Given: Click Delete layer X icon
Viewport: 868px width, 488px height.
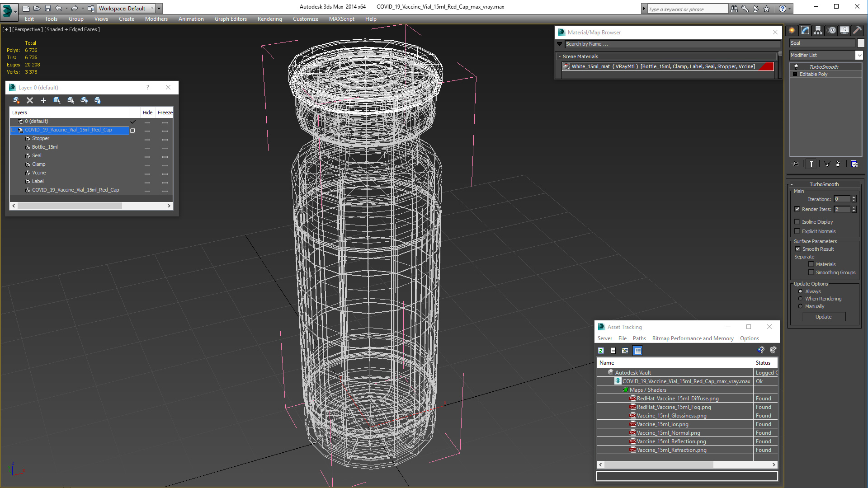Looking at the screenshot, I should point(30,100).
